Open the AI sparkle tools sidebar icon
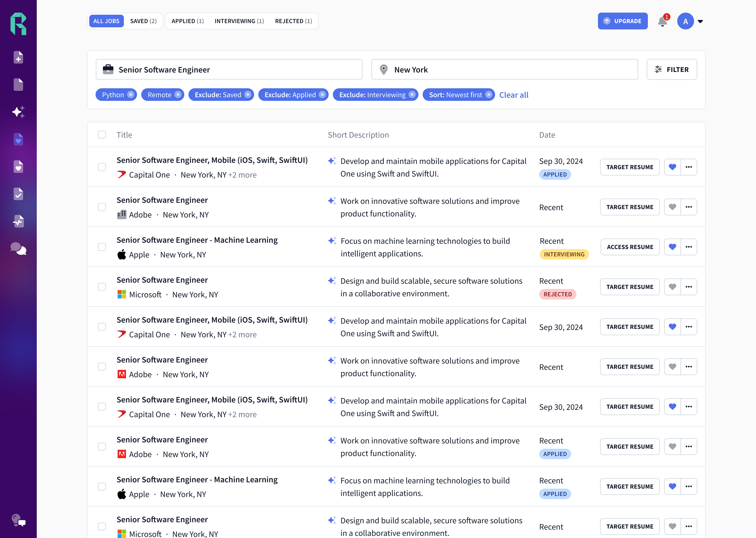This screenshot has width=756, height=538. [18, 112]
